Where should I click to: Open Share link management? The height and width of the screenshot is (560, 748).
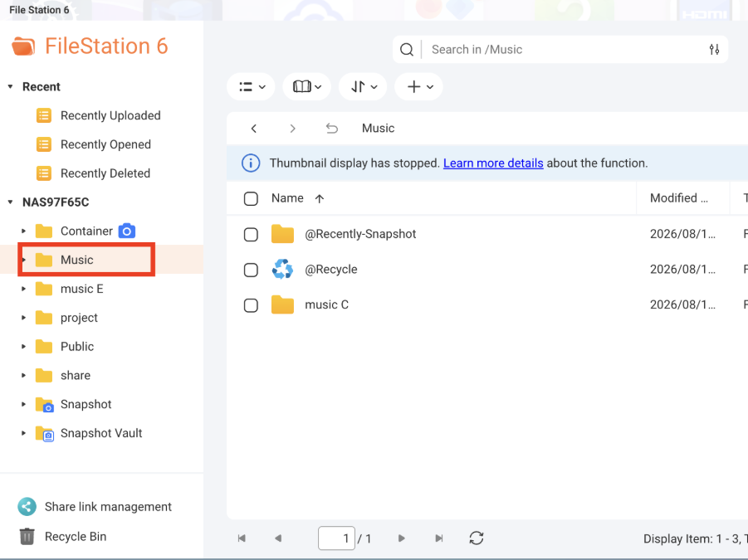[108, 507]
